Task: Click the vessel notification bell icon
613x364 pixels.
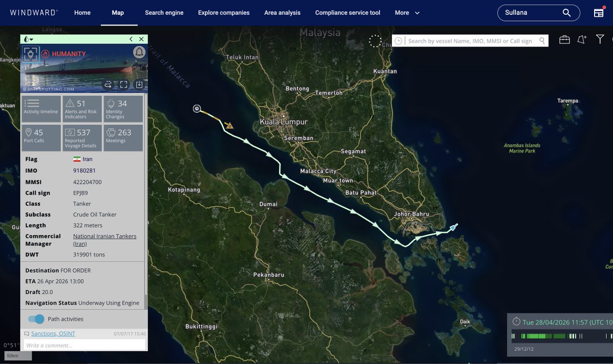Action: (139, 52)
